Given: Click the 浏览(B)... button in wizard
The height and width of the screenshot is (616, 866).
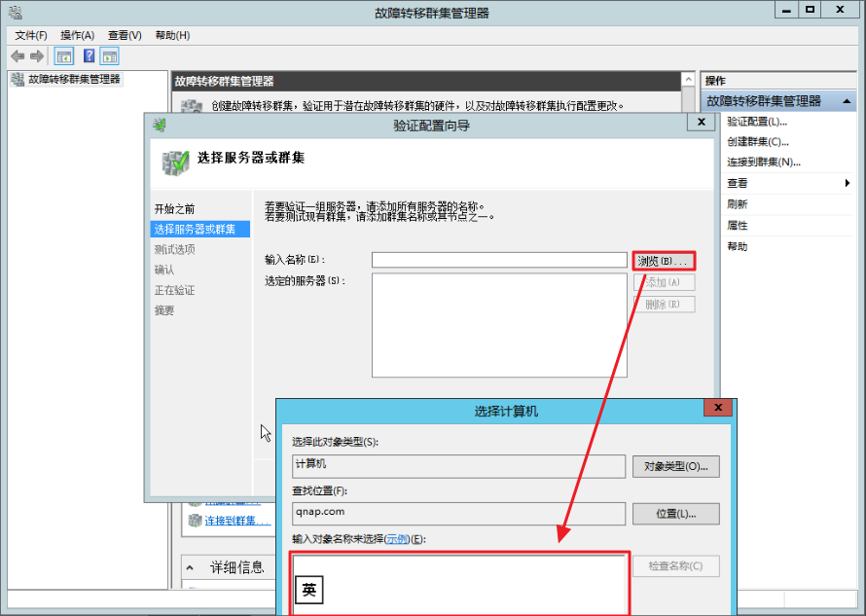Looking at the screenshot, I should [x=664, y=261].
